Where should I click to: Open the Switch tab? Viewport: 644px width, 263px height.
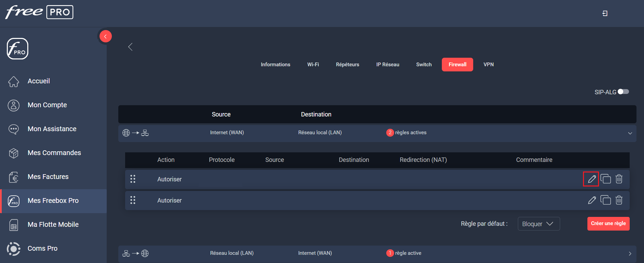click(424, 65)
